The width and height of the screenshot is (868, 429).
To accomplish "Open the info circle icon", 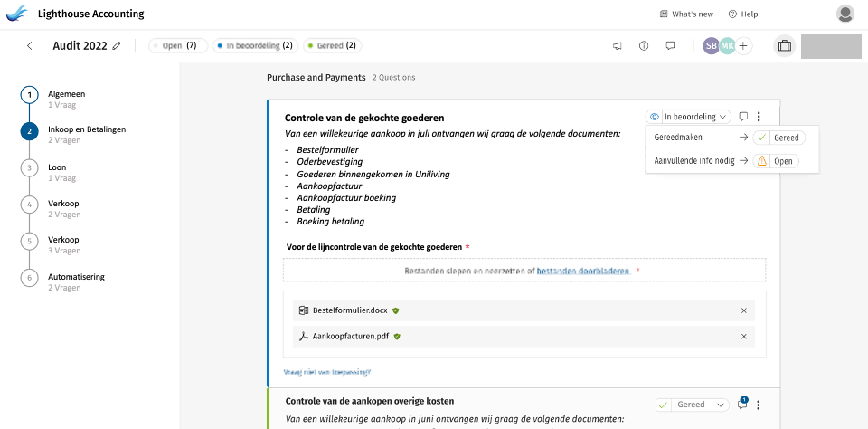I will coord(644,45).
